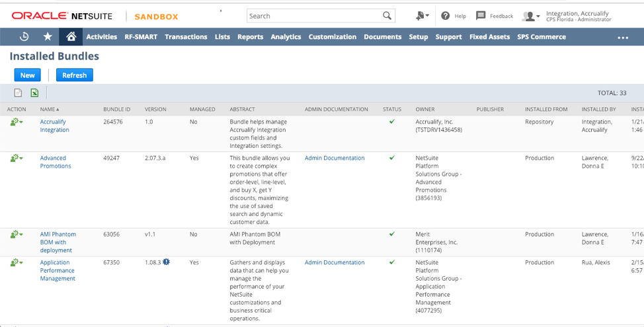Click the status checkmark for AMI Phantom BOM

click(x=392, y=234)
